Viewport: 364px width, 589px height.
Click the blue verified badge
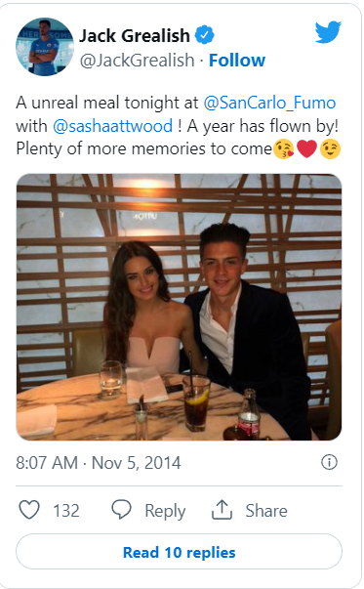pos(204,35)
